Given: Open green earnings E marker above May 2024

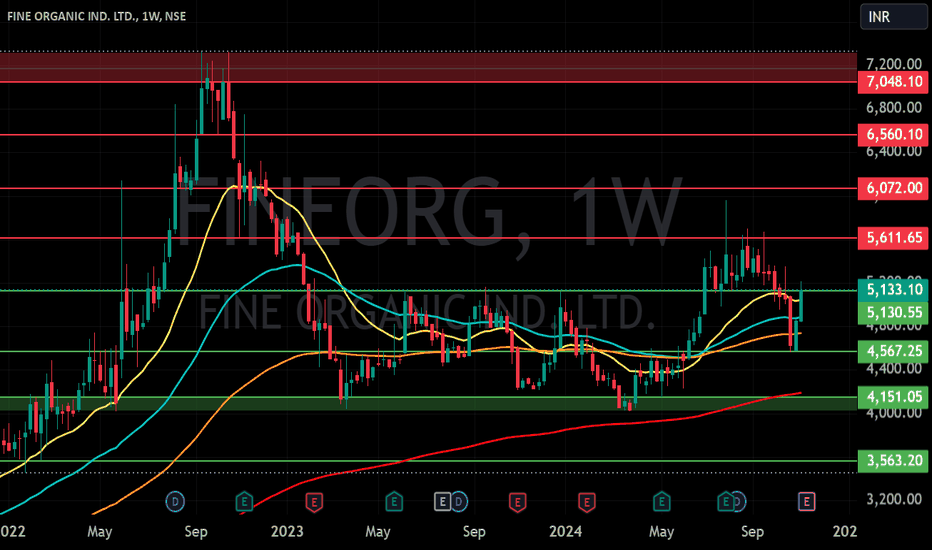Looking at the screenshot, I should click(x=662, y=502).
